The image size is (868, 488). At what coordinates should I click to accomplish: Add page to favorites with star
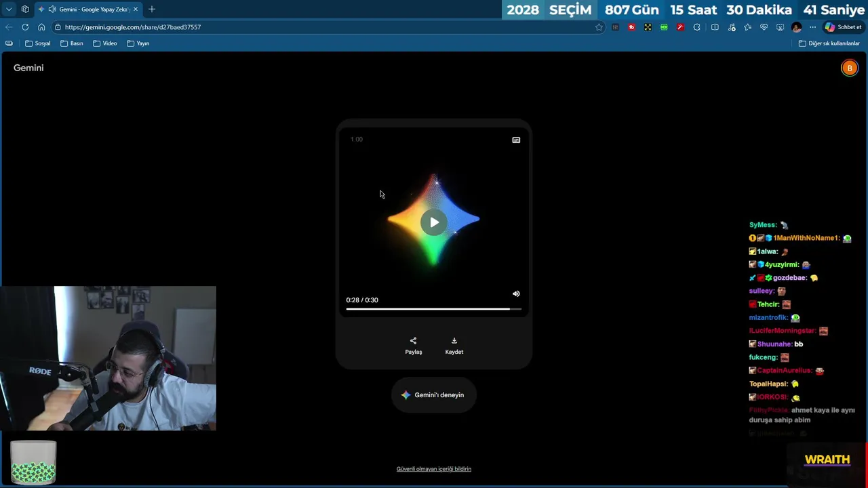pyautogui.click(x=599, y=27)
